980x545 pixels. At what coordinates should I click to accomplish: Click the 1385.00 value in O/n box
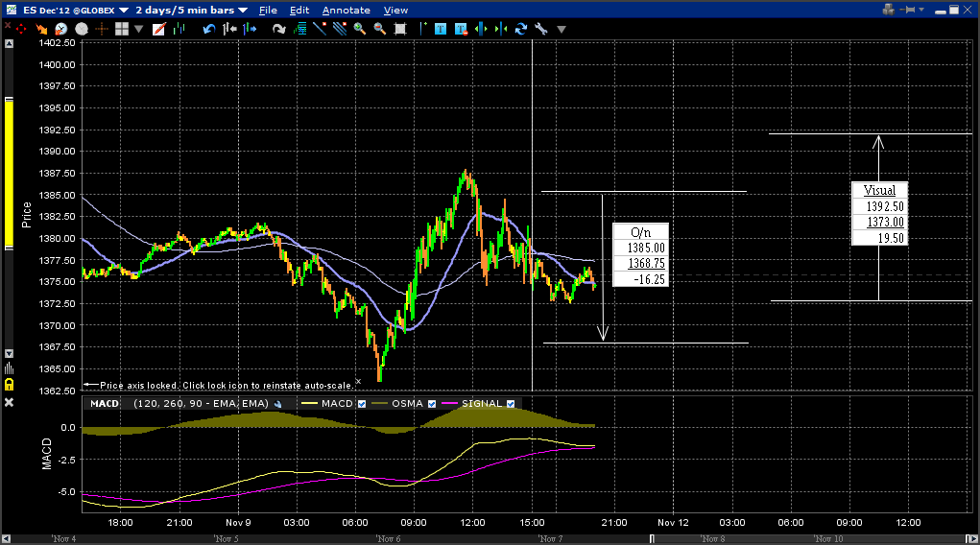pyautogui.click(x=646, y=249)
